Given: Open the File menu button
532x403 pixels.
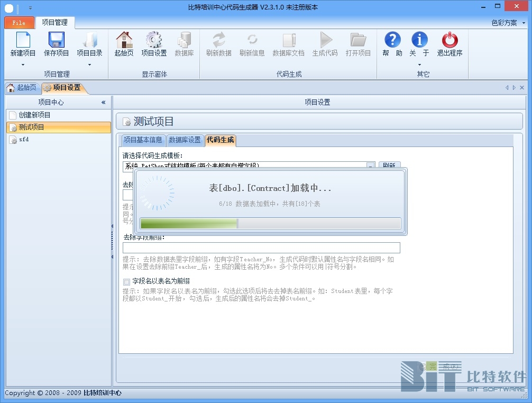Looking at the screenshot, I should [x=19, y=23].
